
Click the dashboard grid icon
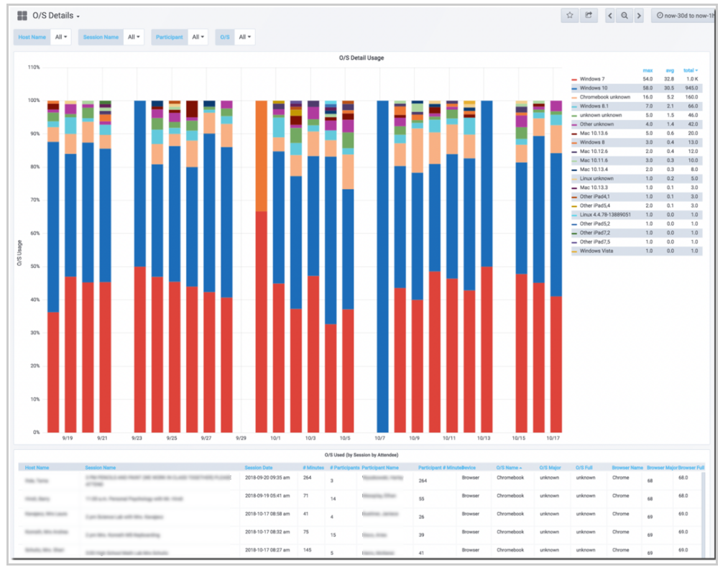22,16
